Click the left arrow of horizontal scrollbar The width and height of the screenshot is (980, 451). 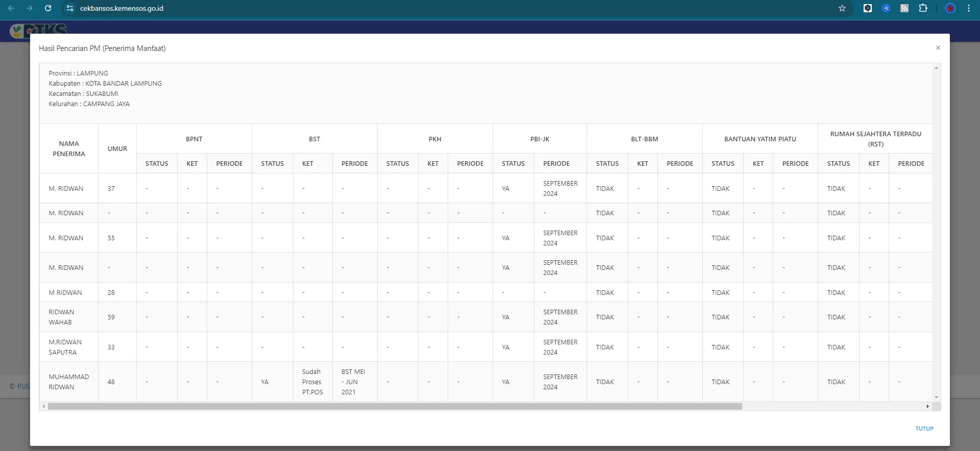44,407
